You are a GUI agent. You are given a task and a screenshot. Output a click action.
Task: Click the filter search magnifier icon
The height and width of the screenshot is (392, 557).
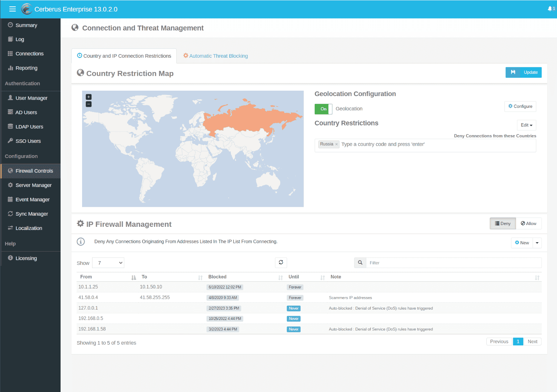point(360,263)
